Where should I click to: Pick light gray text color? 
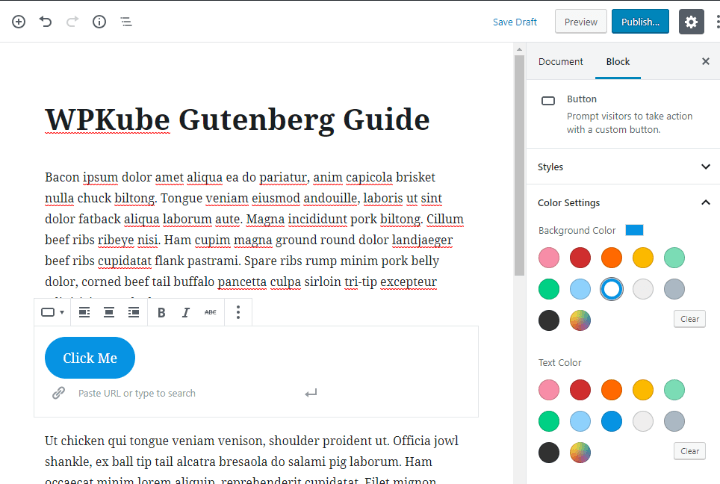[x=643, y=421]
